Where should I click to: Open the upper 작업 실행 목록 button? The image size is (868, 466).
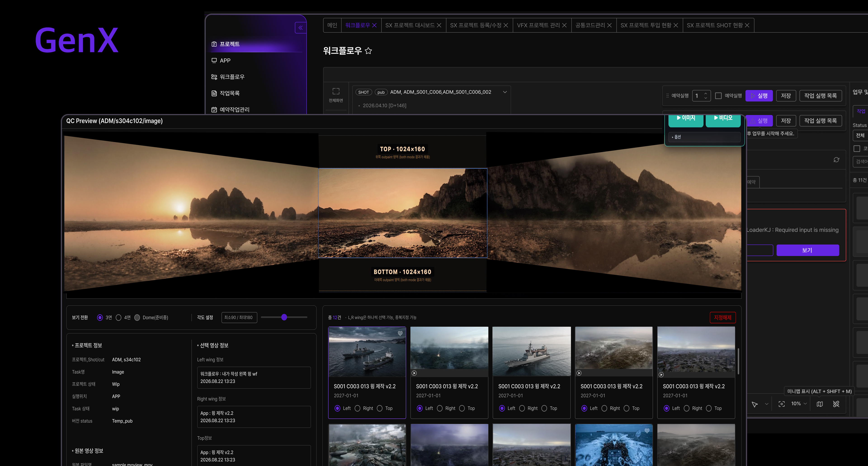[821, 96]
